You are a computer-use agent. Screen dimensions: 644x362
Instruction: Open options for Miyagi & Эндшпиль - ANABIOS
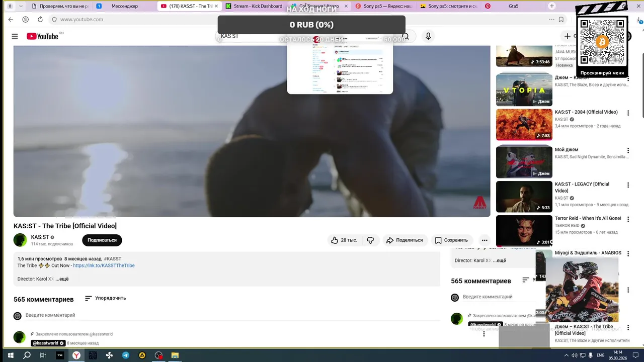pos(628,253)
